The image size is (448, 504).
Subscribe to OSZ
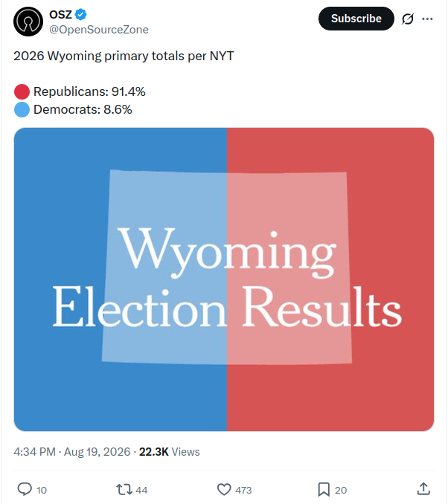(356, 19)
